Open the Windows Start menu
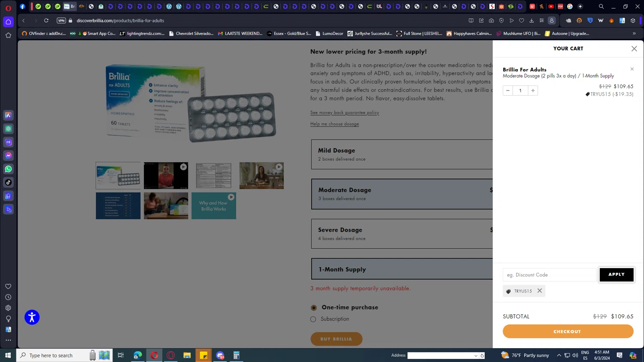The width and height of the screenshot is (644, 362). 8,355
